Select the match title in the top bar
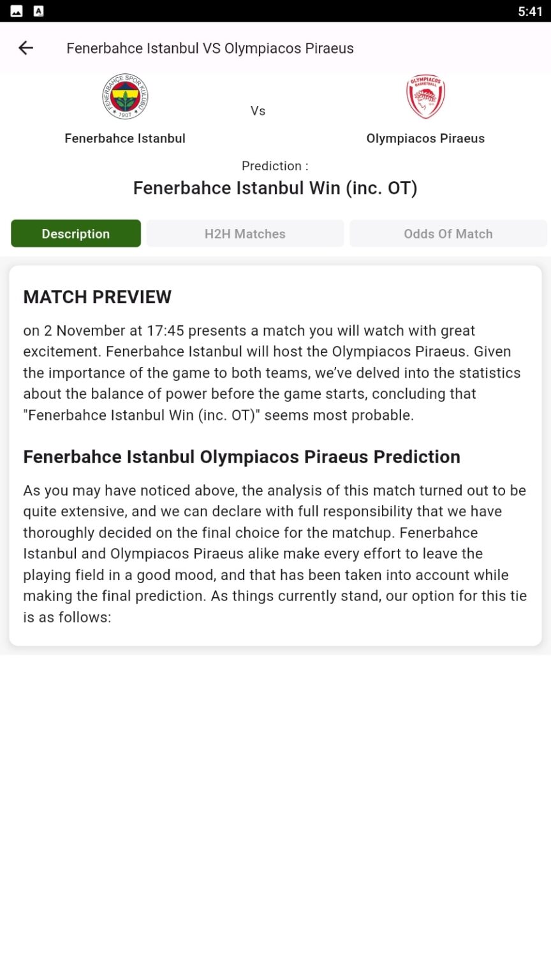The width and height of the screenshot is (551, 980). [210, 48]
